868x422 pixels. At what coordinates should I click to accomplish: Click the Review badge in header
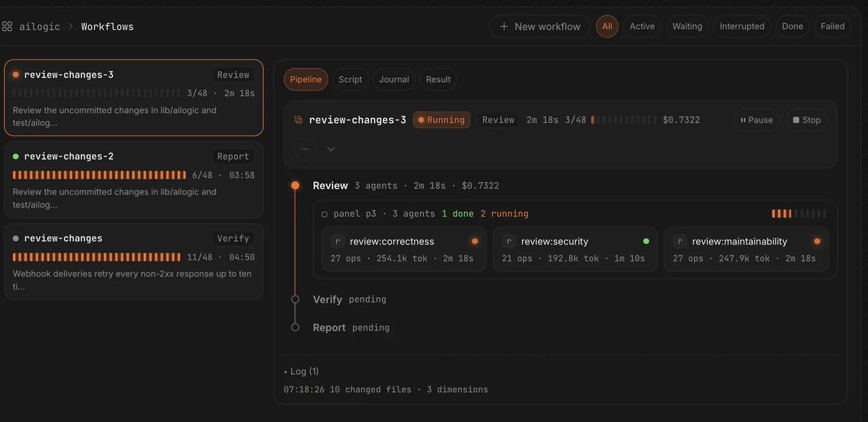click(x=498, y=120)
